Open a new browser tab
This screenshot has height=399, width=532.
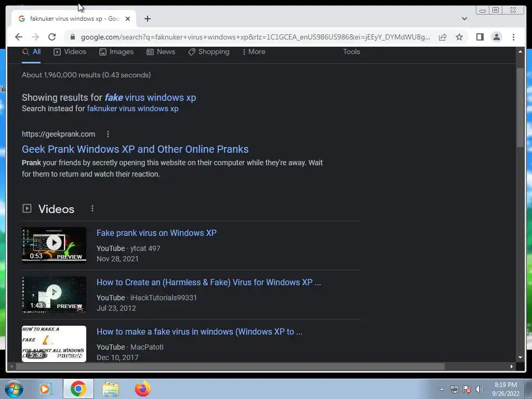pyautogui.click(x=147, y=19)
